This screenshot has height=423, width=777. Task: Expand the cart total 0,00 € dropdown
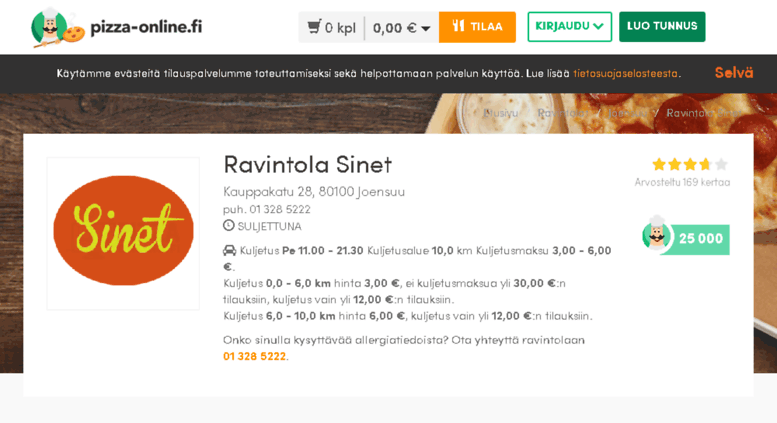point(401,28)
